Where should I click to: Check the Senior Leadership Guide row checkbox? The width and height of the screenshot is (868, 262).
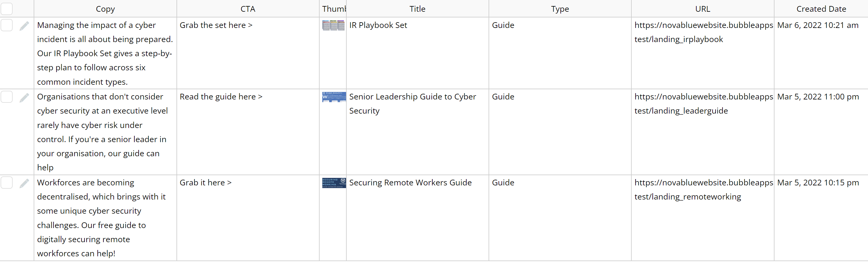point(7,97)
